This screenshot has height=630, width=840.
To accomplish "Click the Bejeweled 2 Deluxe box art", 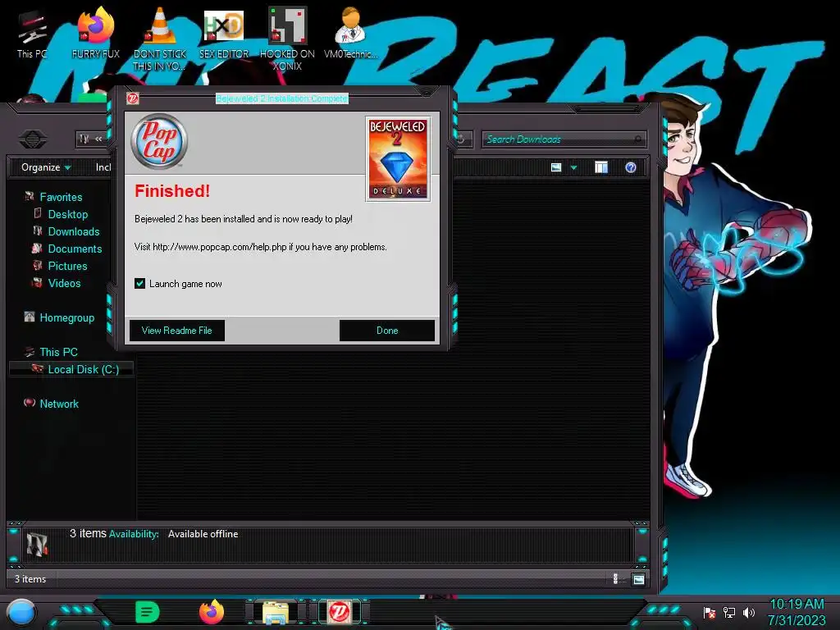I will tap(398, 158).
